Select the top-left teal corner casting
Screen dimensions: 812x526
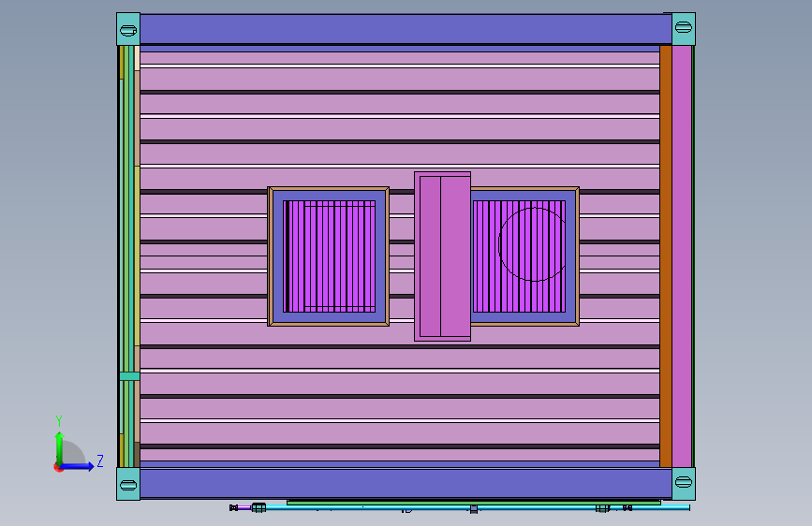(128, 29)
